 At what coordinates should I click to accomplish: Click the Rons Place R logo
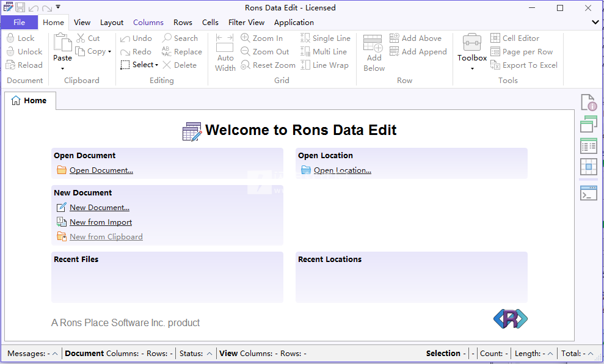coord(511,319)
